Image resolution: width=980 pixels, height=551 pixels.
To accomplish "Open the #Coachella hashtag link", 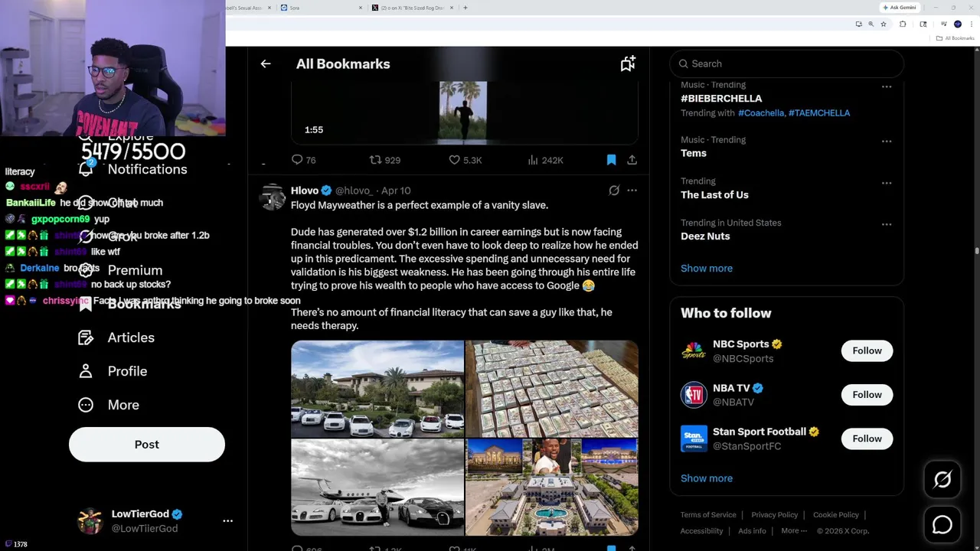I will click(762, 113).
